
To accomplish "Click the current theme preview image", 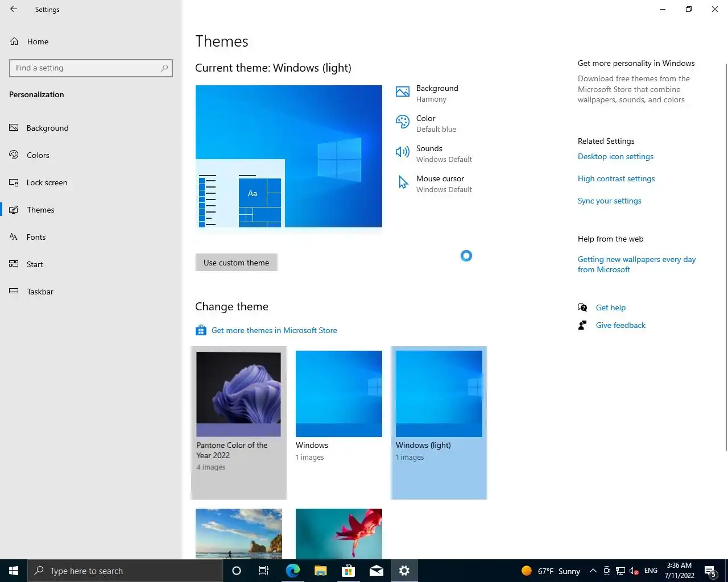I will (289, 156).
